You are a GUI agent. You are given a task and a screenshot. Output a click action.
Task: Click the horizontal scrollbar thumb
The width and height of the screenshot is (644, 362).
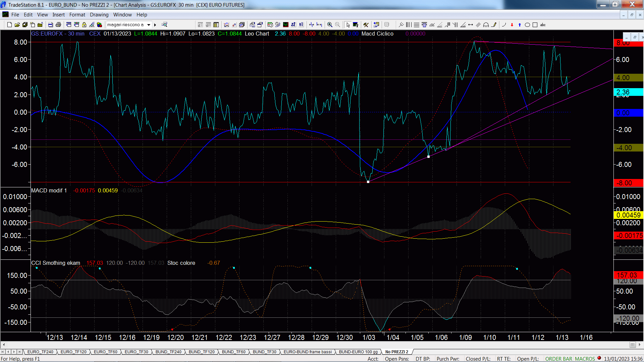point(633,345)
